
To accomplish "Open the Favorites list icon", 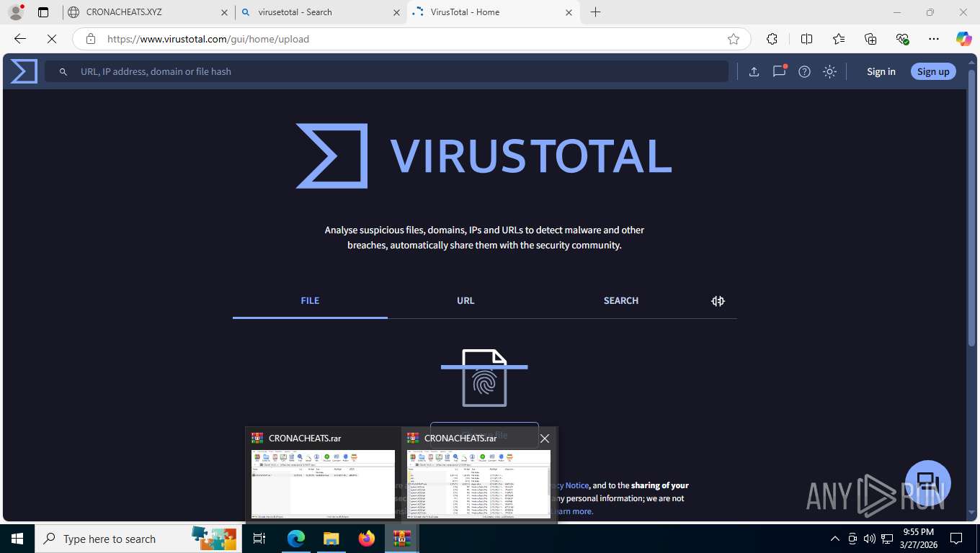I will pos(839,39).
